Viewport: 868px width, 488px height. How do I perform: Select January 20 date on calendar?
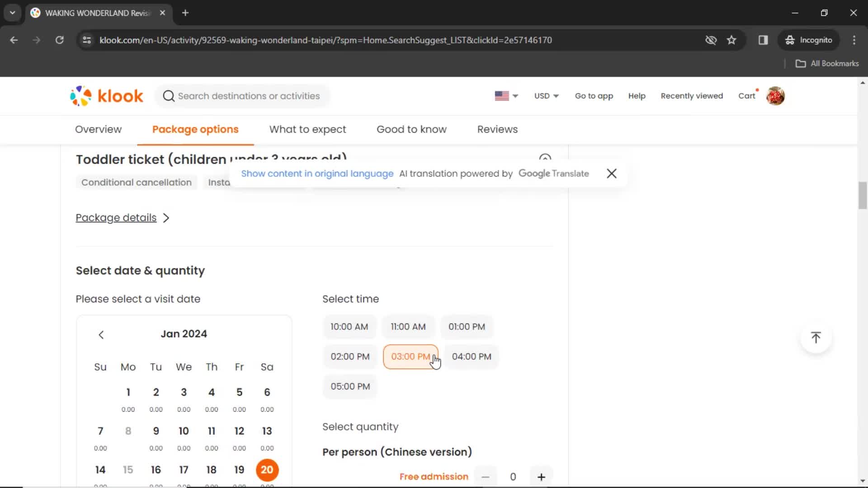[267, 470]
